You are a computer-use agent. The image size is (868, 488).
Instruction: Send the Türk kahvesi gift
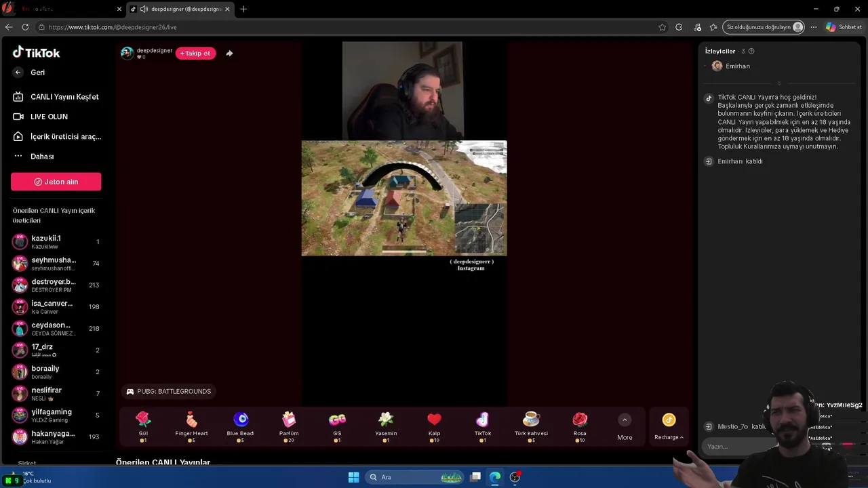(531, 427)
